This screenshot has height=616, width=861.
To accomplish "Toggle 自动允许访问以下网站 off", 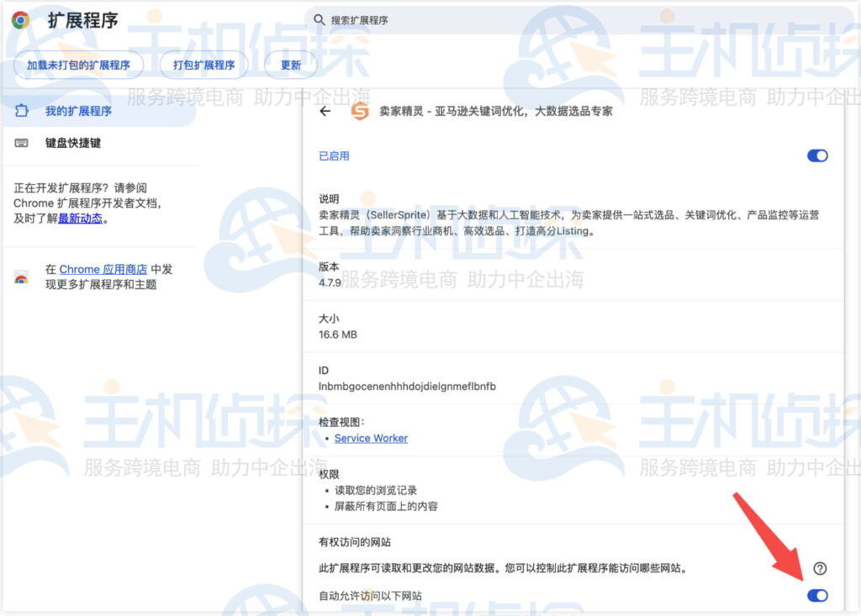I will coord(816,595).
